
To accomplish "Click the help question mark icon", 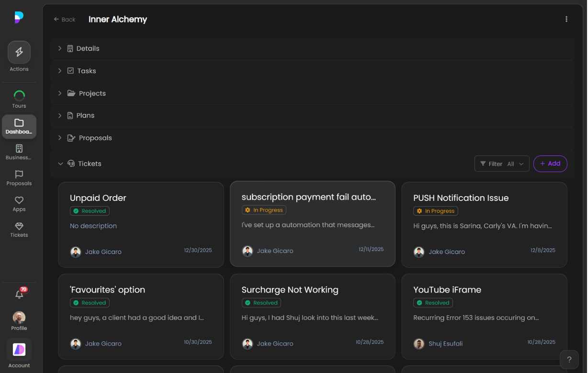I will 569,360.
